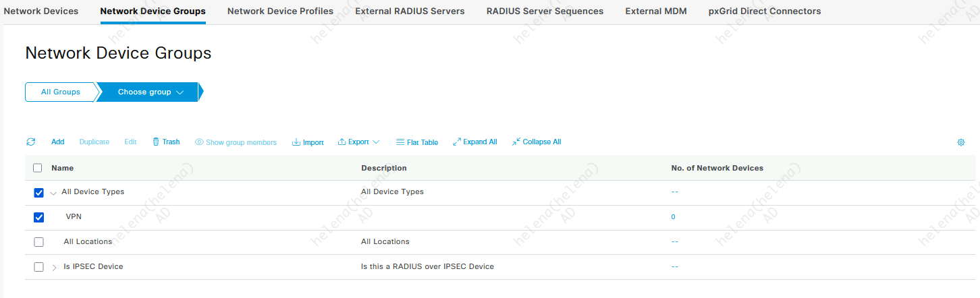The width and height of the screenshot is (980, 298).
Task: Collapse the All Device Types group
Action: (x=53, y=193)
